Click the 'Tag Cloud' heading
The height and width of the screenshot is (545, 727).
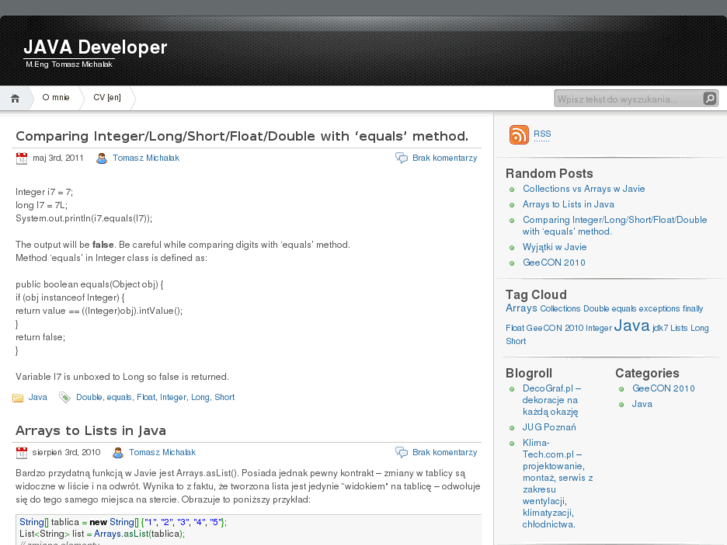[x=536, y=295]
